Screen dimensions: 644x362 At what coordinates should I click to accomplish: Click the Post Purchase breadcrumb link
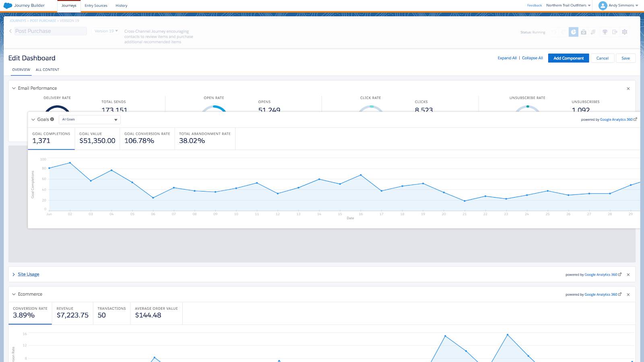coord(43,21)
